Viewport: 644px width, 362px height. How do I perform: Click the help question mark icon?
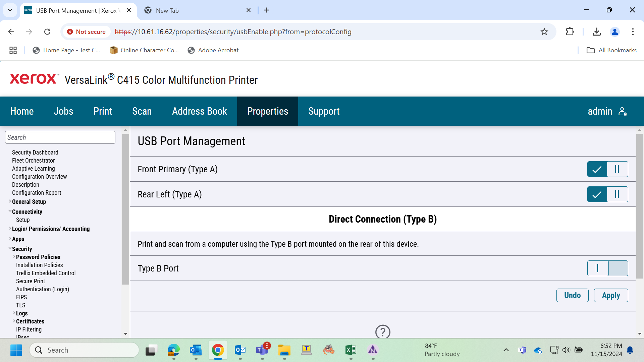coord(383,331)
